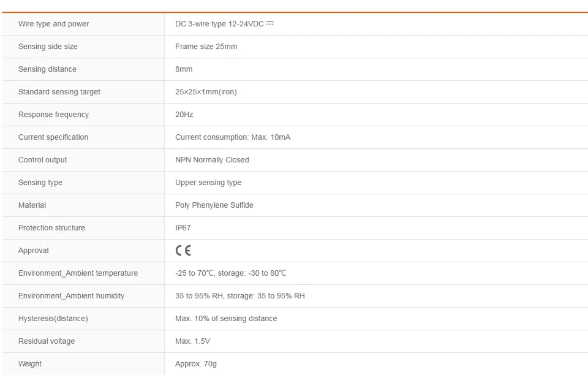The height and width of the screenshot is (375, 588).
Task: Click the 'Frame size 25mm' value
Action: point(206,47)
